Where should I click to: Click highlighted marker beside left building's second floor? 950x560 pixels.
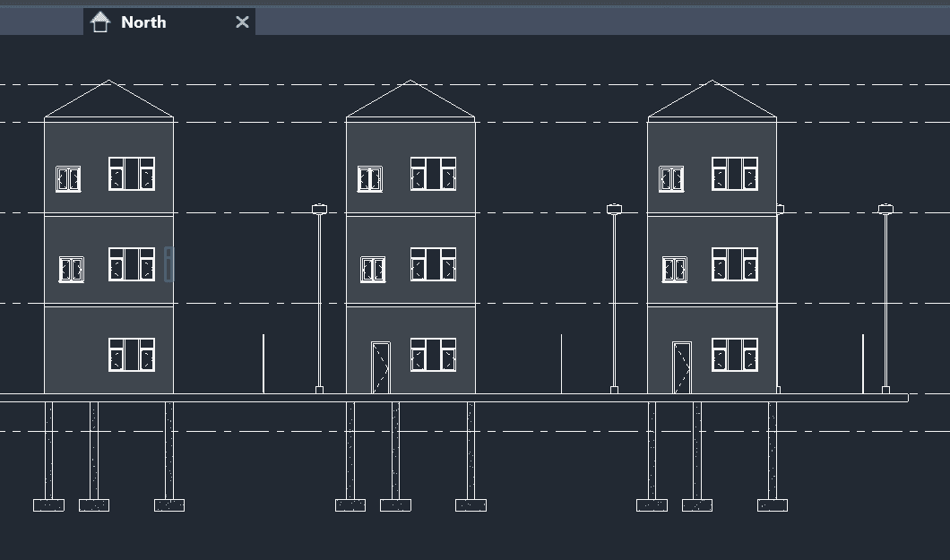(x=168, y=265)
